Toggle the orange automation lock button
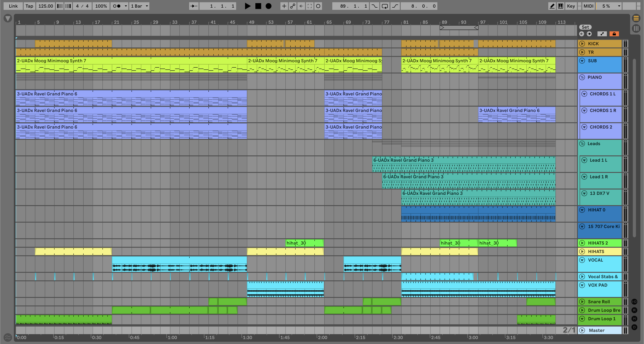Screen dimensions: 644x344 pyautogui.click(x=614, y=34)
